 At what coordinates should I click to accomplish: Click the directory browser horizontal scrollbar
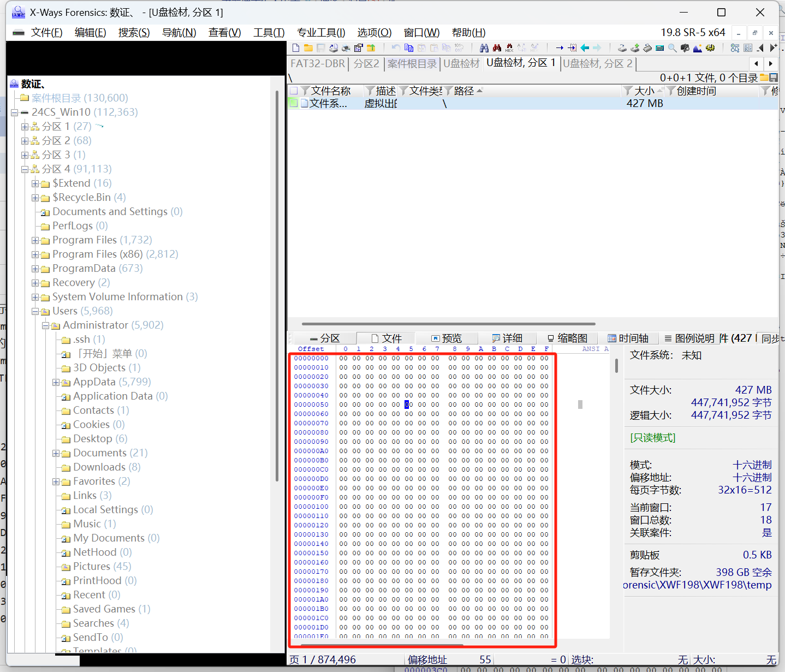point(448,324)
